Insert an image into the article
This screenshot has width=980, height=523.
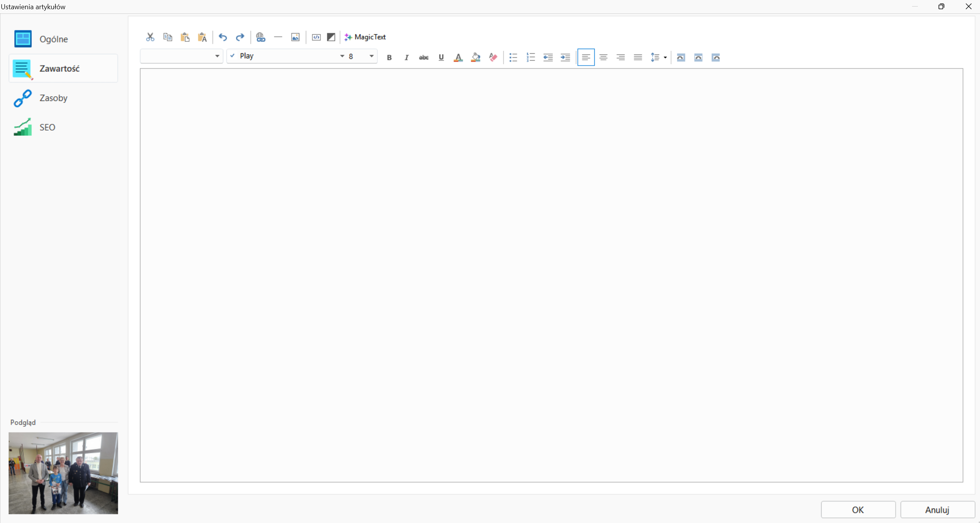click(295, 37)
